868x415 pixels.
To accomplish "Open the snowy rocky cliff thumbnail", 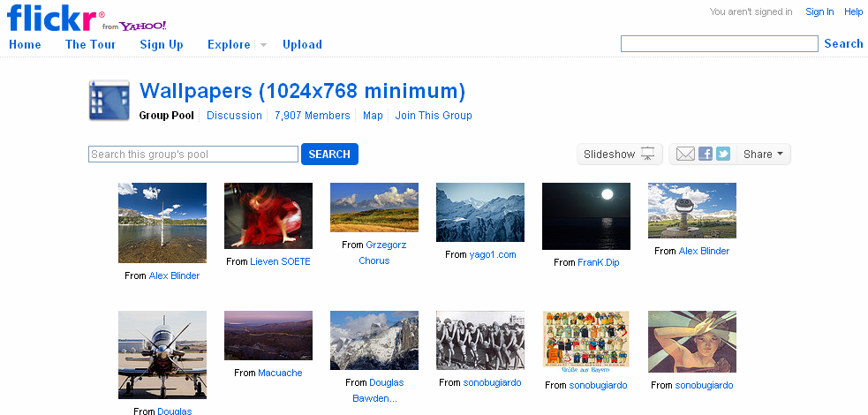I will click(x=374, y=340).
